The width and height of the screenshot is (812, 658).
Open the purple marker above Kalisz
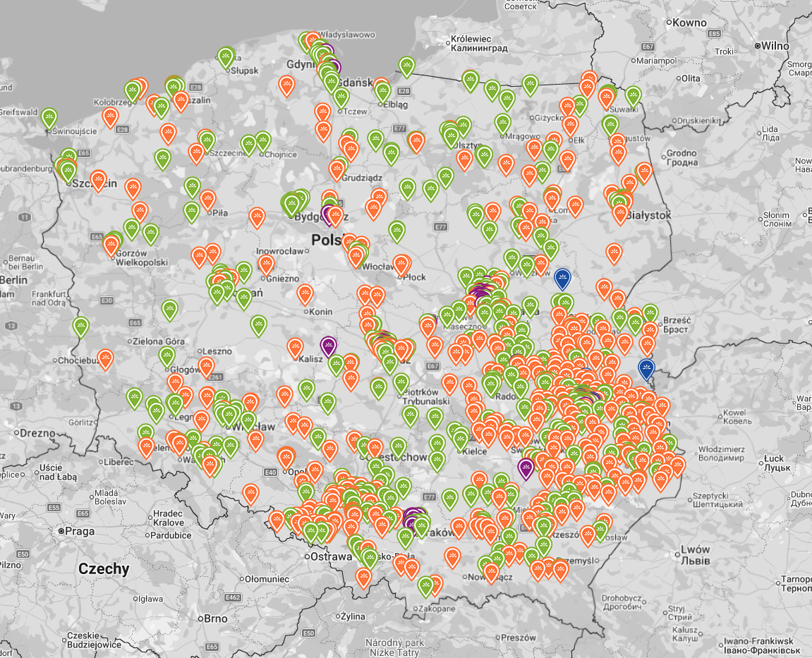click(328, 346)
